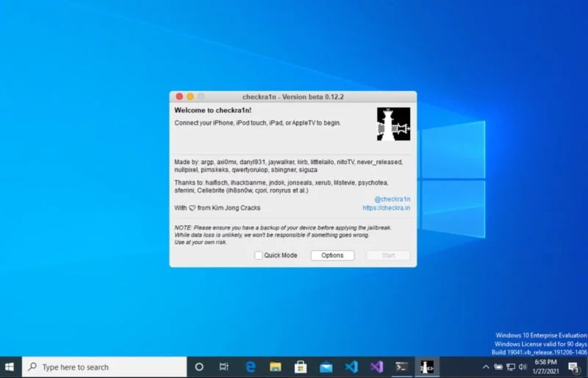Click the disabled Start button
The width and height of the screenshot is (588, 378).
[388, 255]
